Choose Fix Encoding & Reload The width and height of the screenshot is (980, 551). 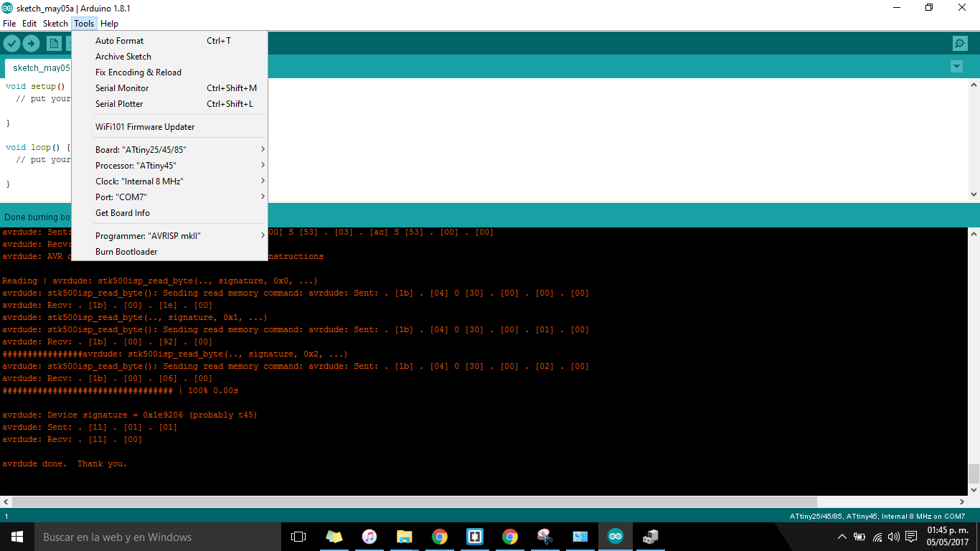pos(169,72)
